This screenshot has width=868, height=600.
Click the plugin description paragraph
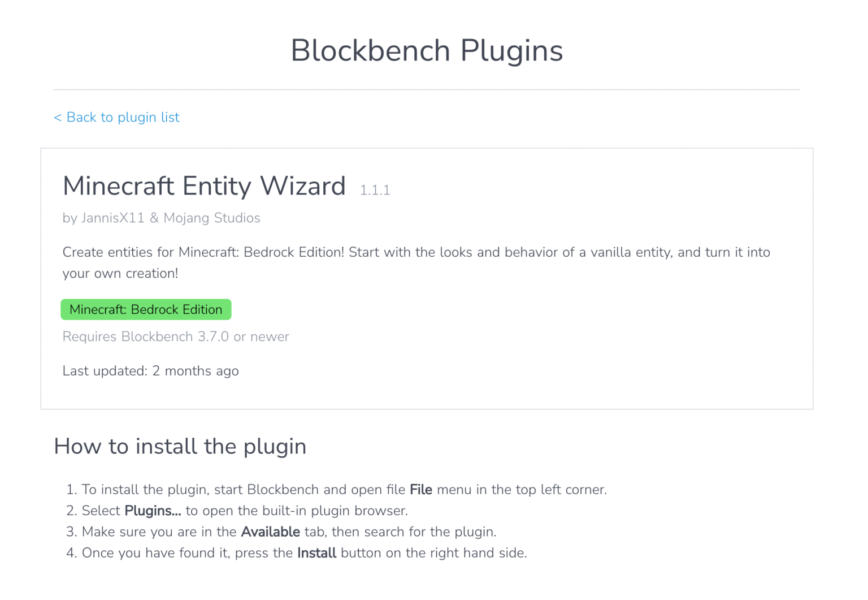tap(416, 262)
